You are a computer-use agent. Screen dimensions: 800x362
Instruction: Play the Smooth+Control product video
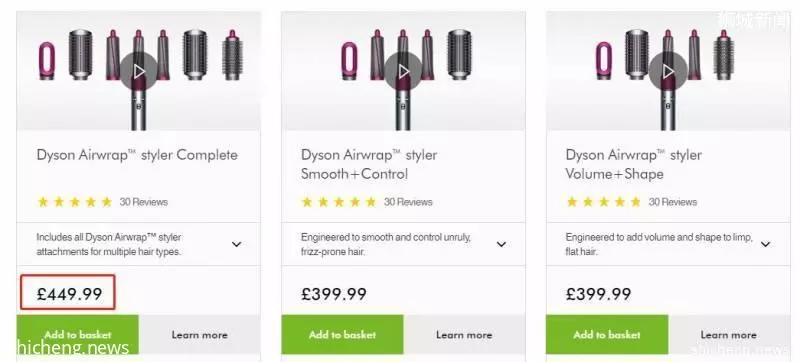[x=404, y=71]
